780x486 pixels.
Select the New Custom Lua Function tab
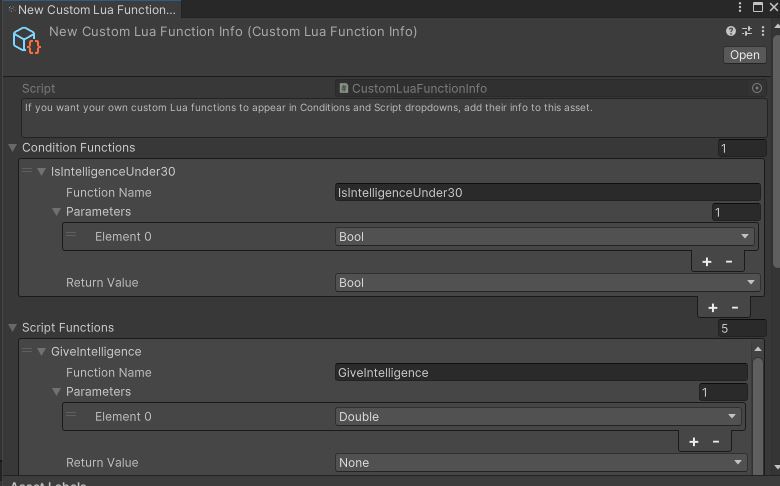[x=92, y=9]
